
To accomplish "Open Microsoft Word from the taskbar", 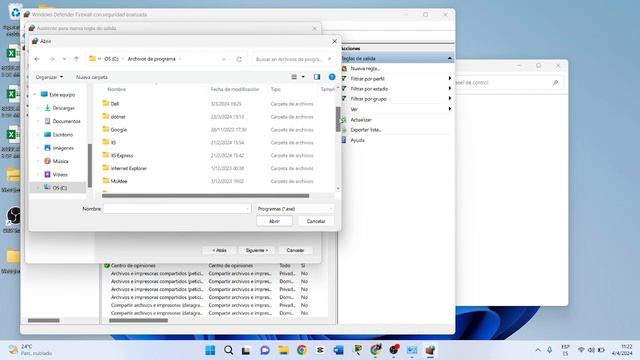I will pyautogui.click(x=338, y=350).
